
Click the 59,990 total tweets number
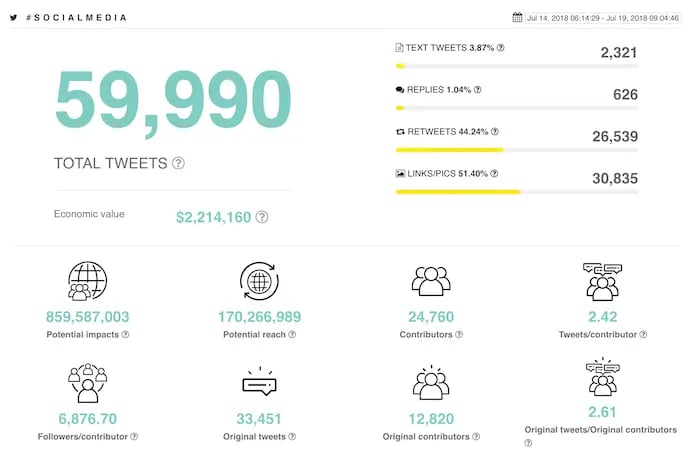pyautogui.click(x=173, y=102)
